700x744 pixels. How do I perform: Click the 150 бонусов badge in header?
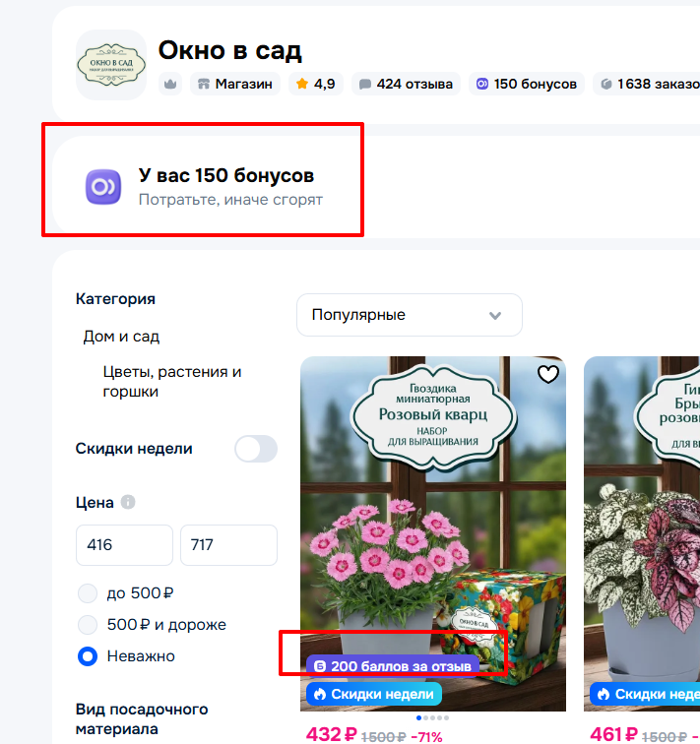(526, 85)
